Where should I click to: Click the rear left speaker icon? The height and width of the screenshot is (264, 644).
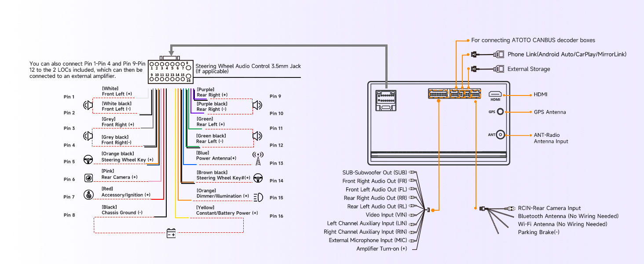tap(257, 136)
